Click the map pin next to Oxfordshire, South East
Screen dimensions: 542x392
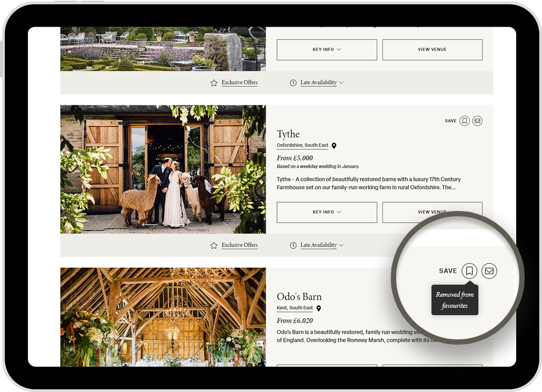tap(334, 146)
